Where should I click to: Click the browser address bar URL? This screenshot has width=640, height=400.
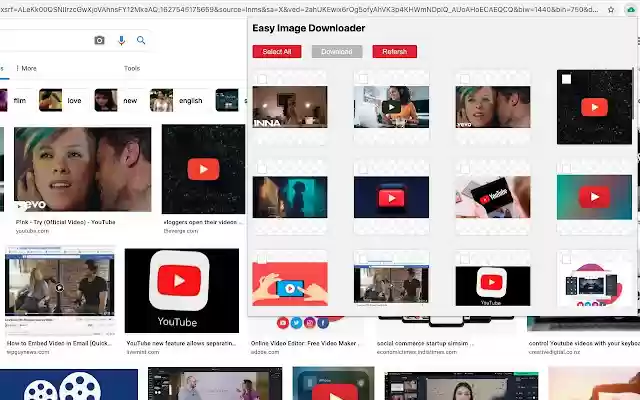[x=300, y=9]
